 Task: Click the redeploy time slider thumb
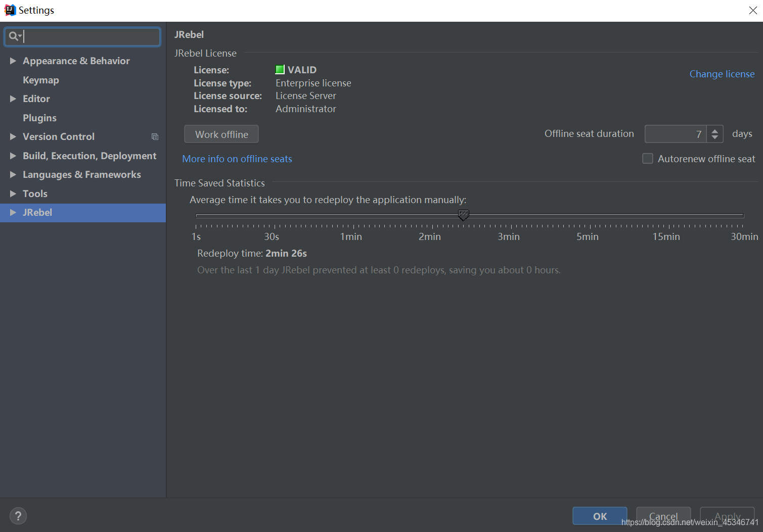463,215
